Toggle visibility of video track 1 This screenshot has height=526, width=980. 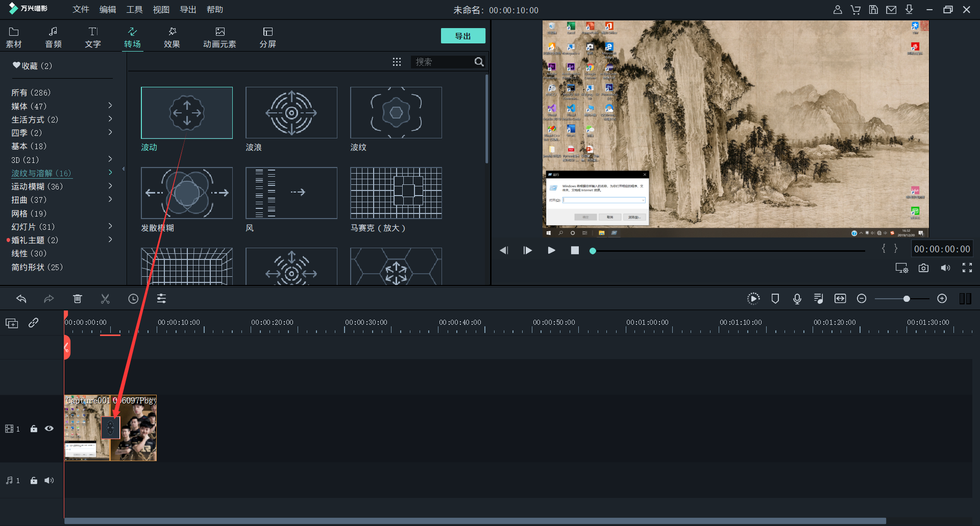pyautogui.click(x=49, y=428)
